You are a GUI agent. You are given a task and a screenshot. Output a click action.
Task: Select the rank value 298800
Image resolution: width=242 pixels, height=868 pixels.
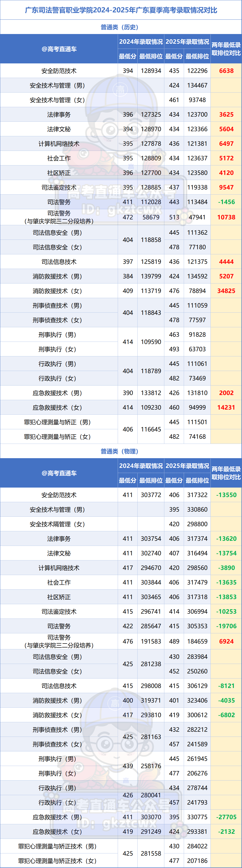pyautogui.click(x=197, y=524)
